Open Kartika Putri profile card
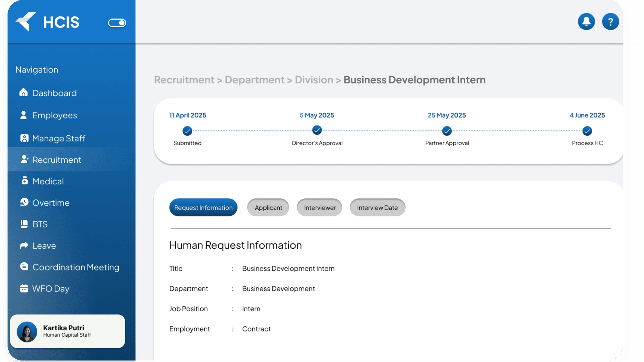This screenshot has width=644, height=362. [67, 331]
